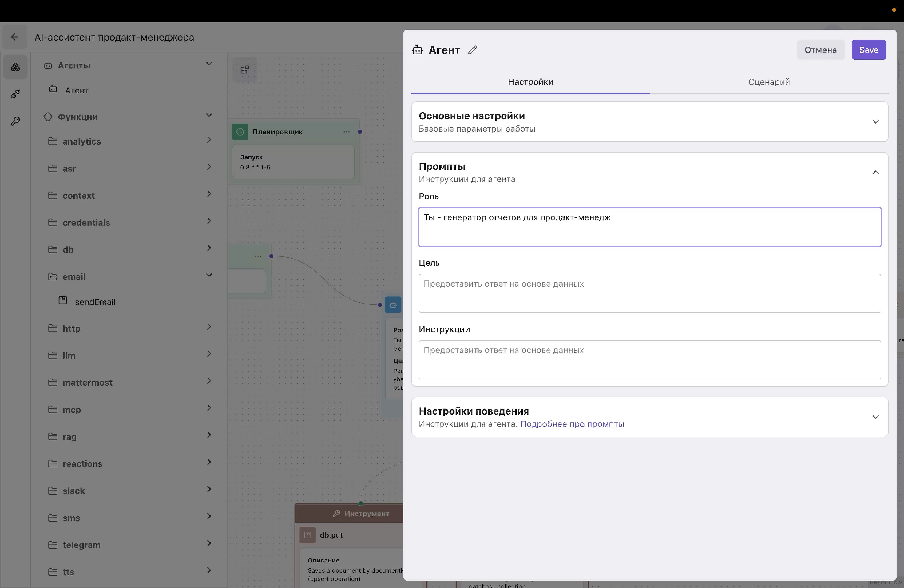Click the telegram folder icon
Screen dimensions: 904x588
point(53,545)
